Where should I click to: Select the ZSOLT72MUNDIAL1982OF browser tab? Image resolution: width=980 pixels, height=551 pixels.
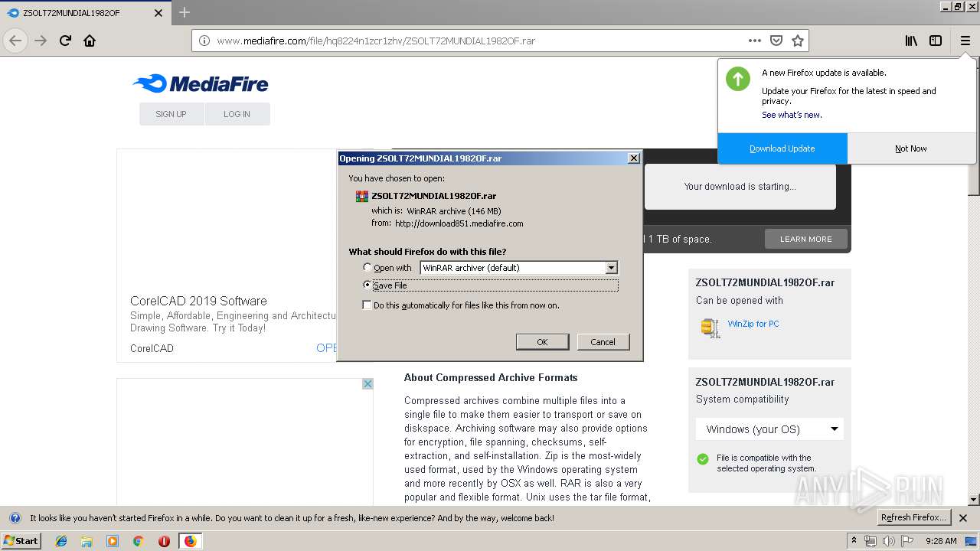(x=85, y=13)
